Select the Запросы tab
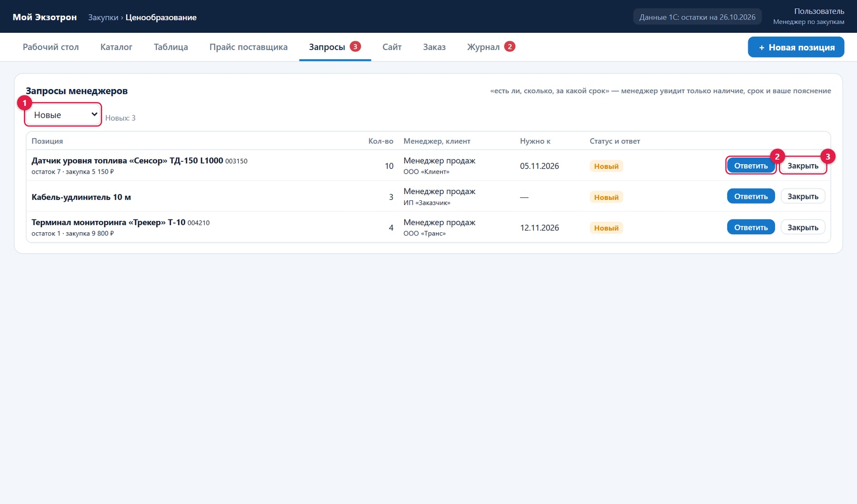This screenshot has height=504, width=857. (x=335, y=47)
